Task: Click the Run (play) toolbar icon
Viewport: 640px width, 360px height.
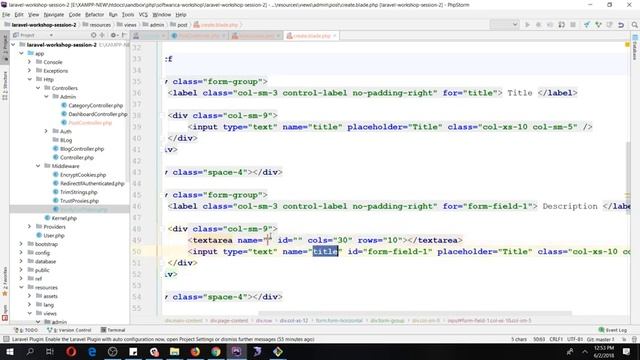Action: tap(527, 25)
